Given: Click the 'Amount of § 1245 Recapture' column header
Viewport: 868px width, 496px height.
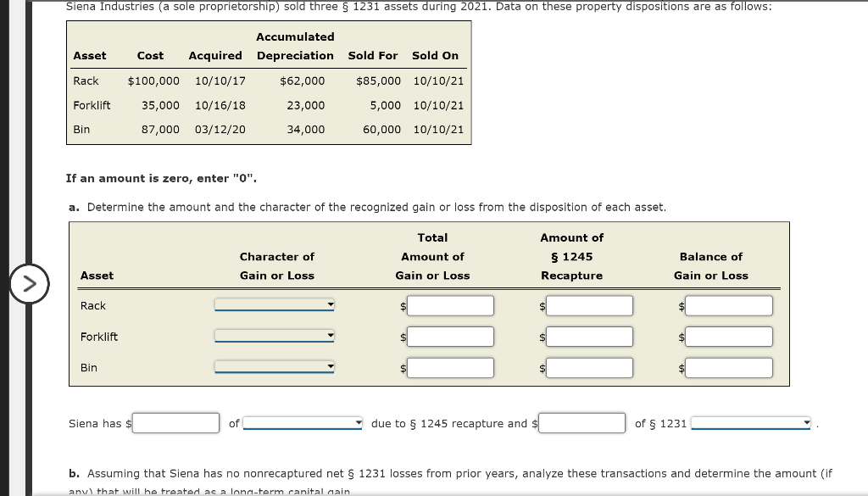Looking at the screenshot, I should [572, 256].
